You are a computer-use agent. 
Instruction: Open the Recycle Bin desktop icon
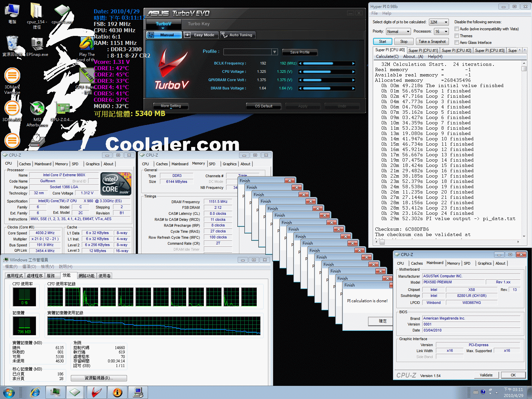[12, 46]
